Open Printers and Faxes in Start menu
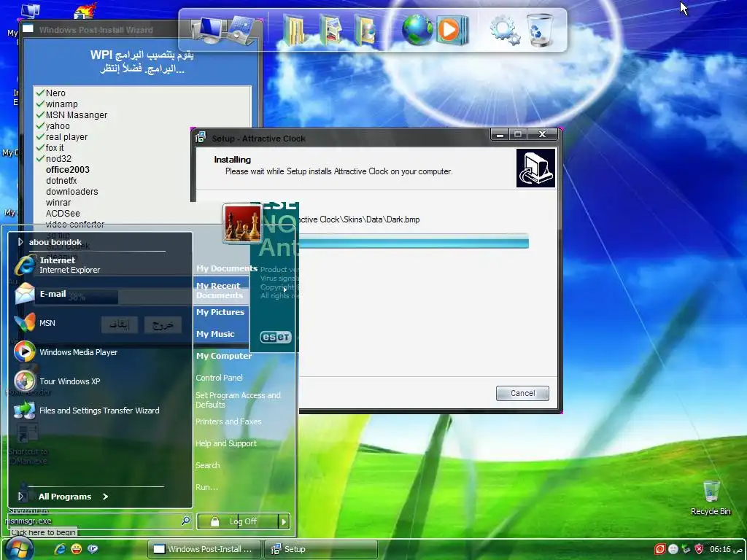Viewport: 747px width, 560px height. [x=228, y=421]
